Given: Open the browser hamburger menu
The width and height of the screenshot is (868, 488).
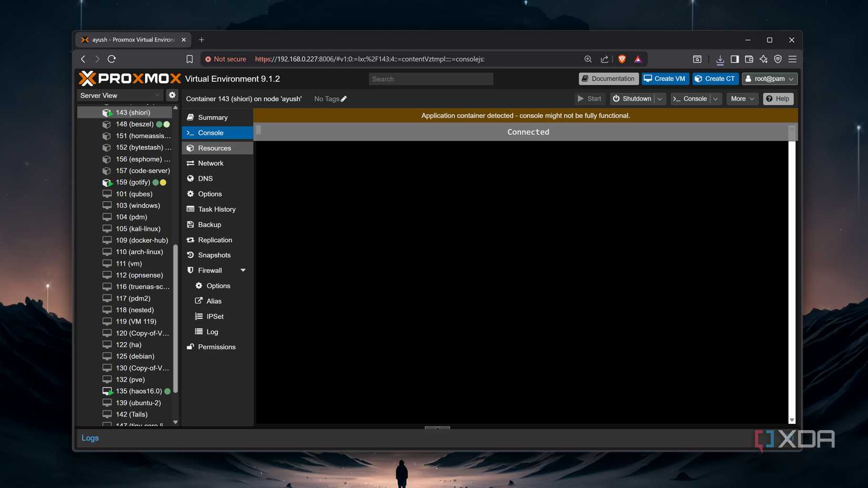Looking at the screenshot, I should pyautogui.click(x=792, y=59).
